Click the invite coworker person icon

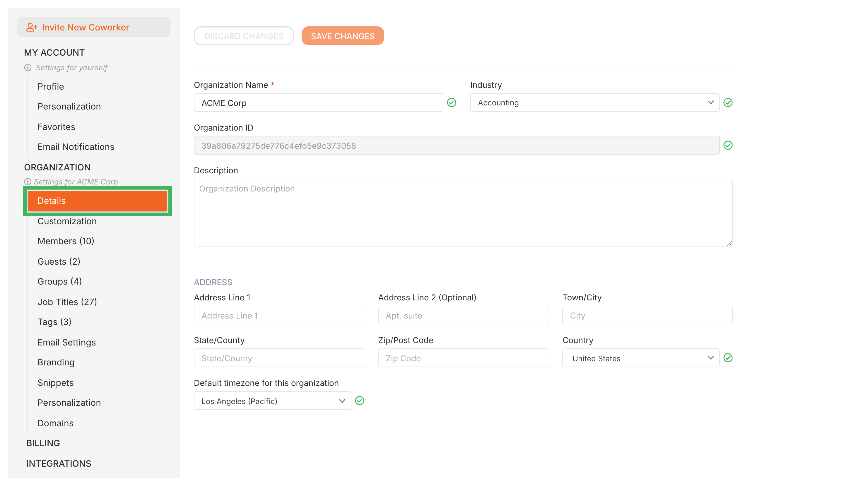32,27
